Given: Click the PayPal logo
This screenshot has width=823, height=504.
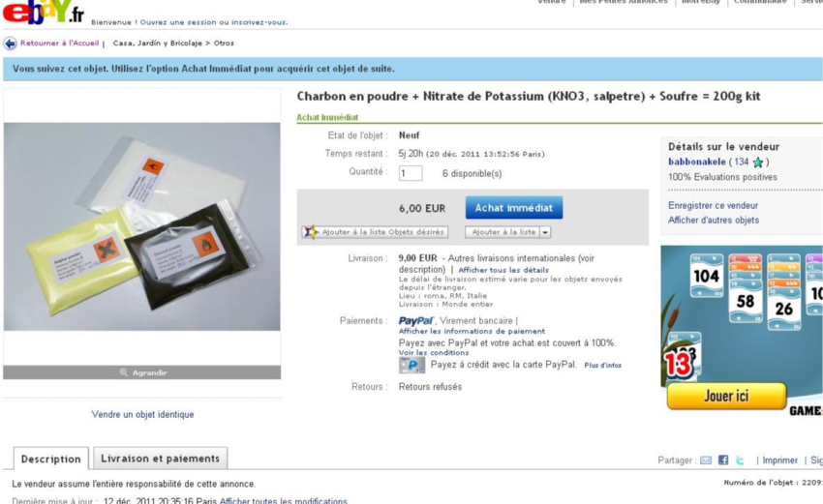Looking at the screenshot, I should pyautogui.click(x=415, y=320).
